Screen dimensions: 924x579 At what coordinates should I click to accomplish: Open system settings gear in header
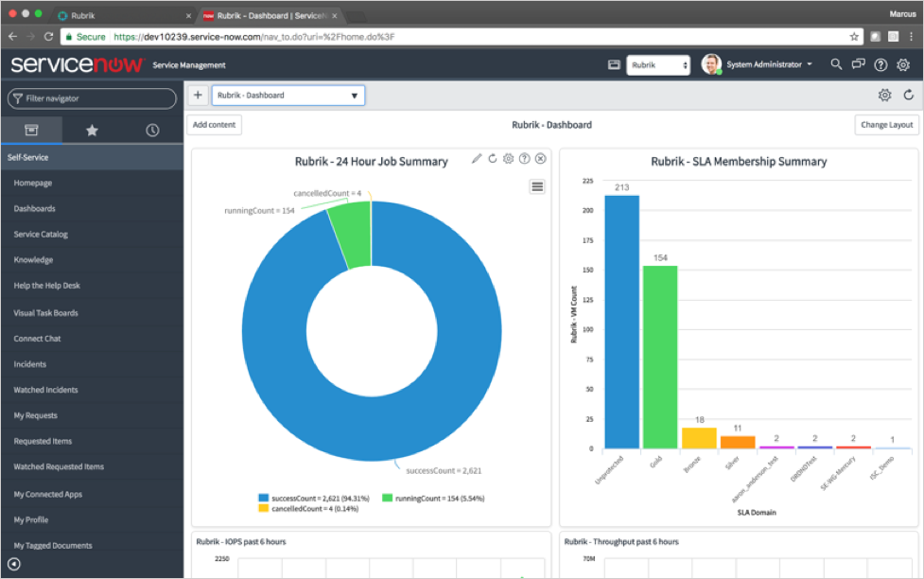click(x=903, y=65)
